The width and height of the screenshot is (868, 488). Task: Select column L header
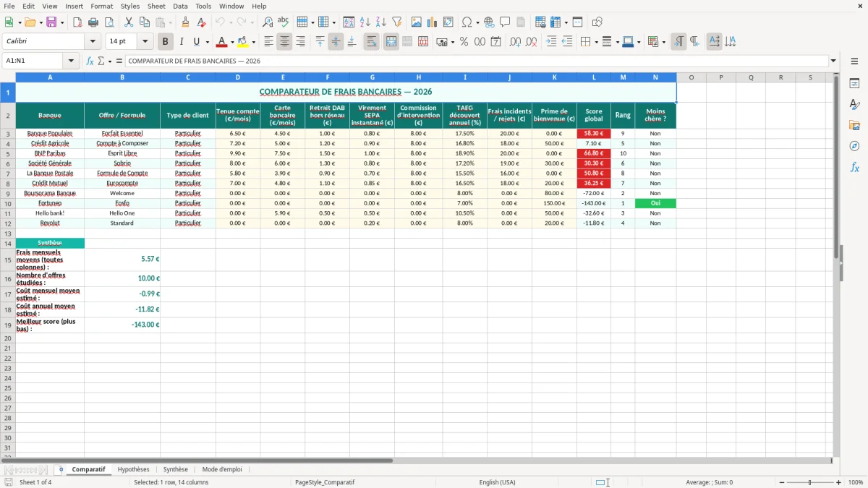594,77
